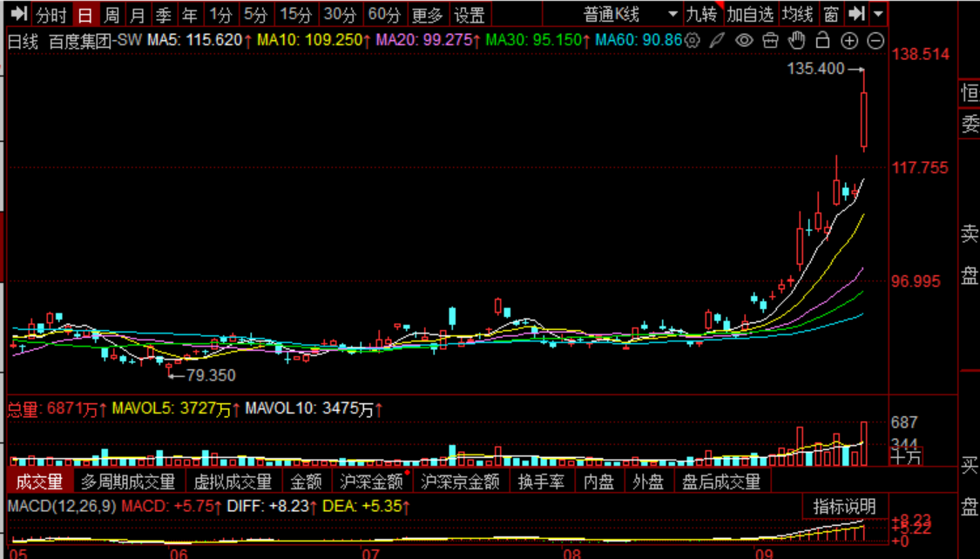Click the 百度集团-SW stock name

tap(96, 41)
